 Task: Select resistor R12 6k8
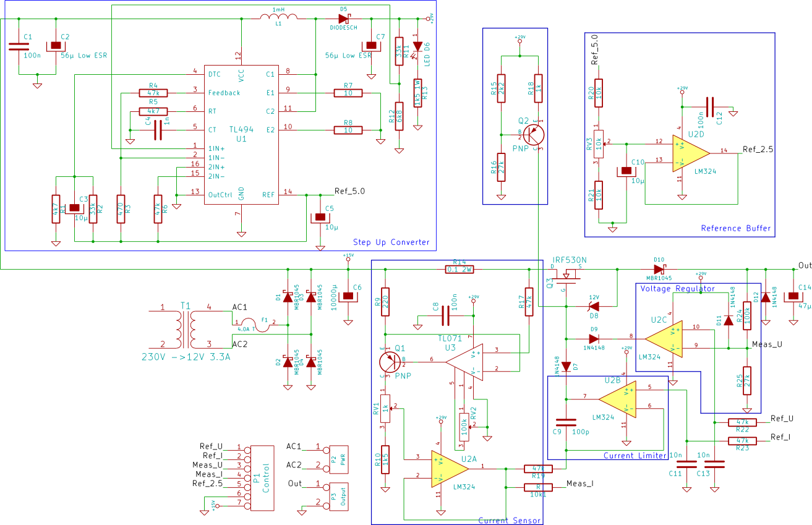click(x=399, y=116)
